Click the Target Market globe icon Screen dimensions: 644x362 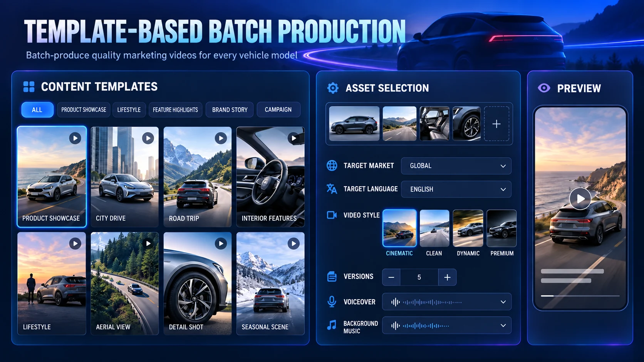(332, 166)
